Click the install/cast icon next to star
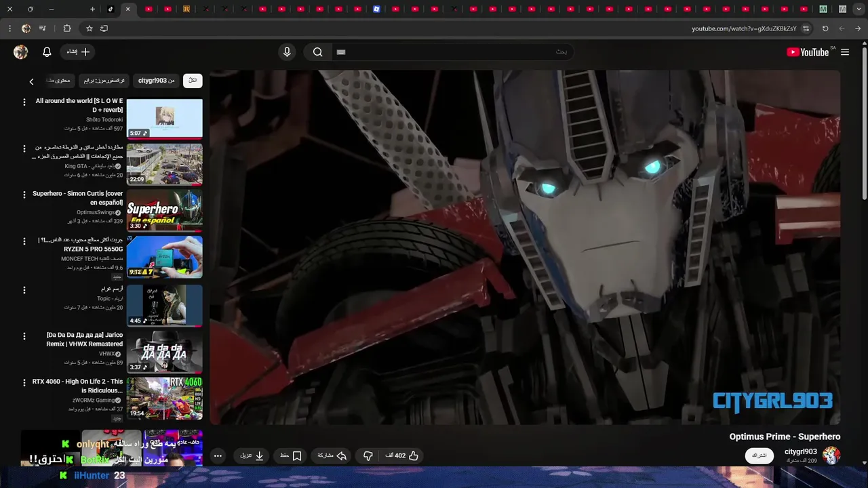This screenshot has width=868, height=488. pos(104,28)
